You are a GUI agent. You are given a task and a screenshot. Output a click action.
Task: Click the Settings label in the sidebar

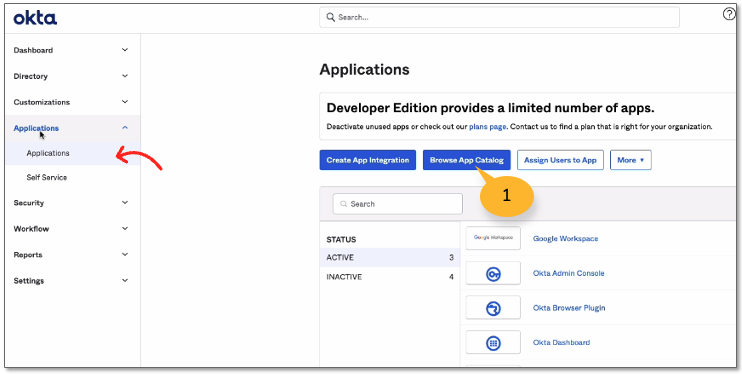(28, 281)
